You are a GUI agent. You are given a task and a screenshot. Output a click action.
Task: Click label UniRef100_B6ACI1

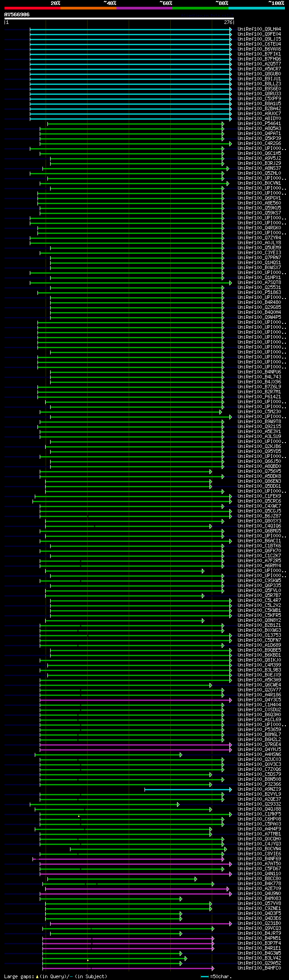259,541
